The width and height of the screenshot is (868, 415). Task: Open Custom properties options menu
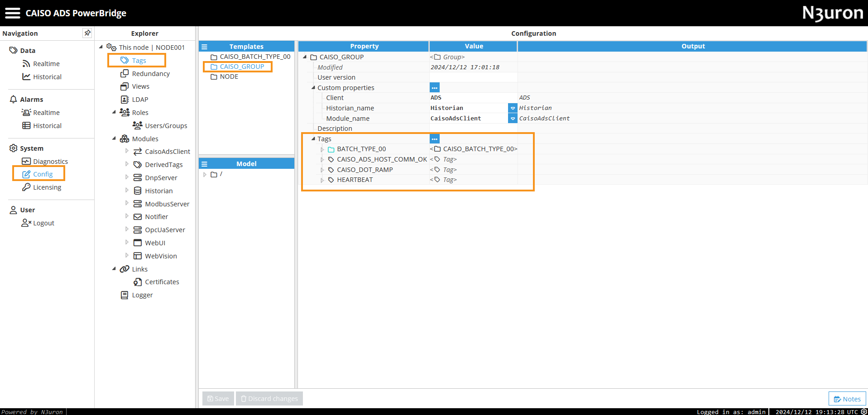click(435, 88)
